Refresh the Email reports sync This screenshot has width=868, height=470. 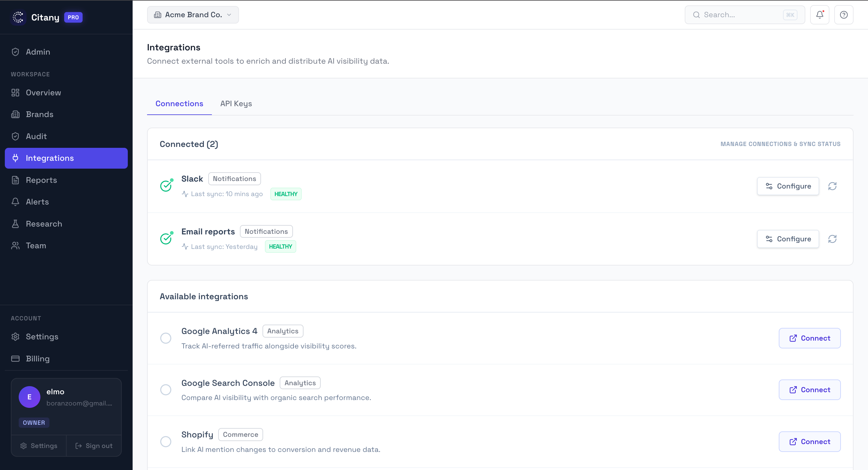tap(832, 239)
